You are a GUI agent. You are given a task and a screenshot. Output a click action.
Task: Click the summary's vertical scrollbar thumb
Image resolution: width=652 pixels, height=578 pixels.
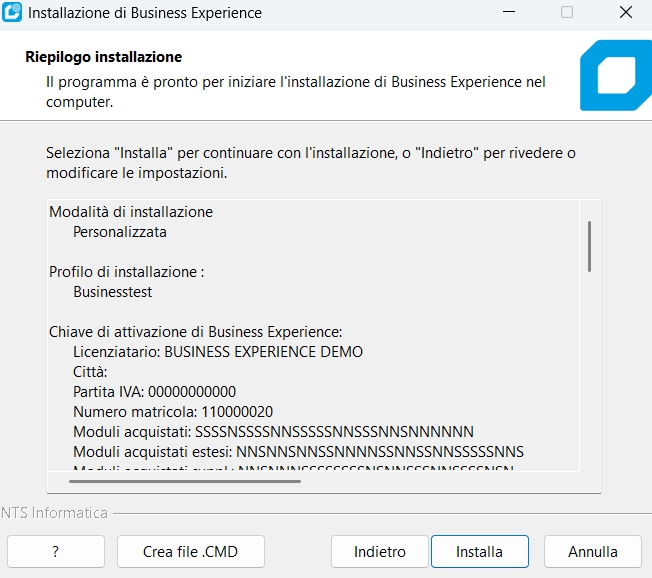590,246
